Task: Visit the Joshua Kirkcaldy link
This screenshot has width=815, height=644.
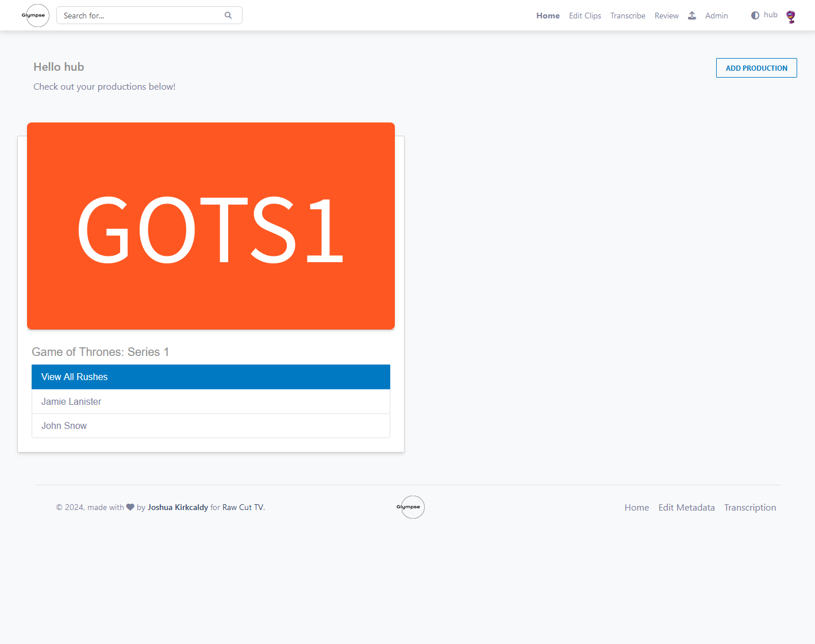Action: point(178,507)
